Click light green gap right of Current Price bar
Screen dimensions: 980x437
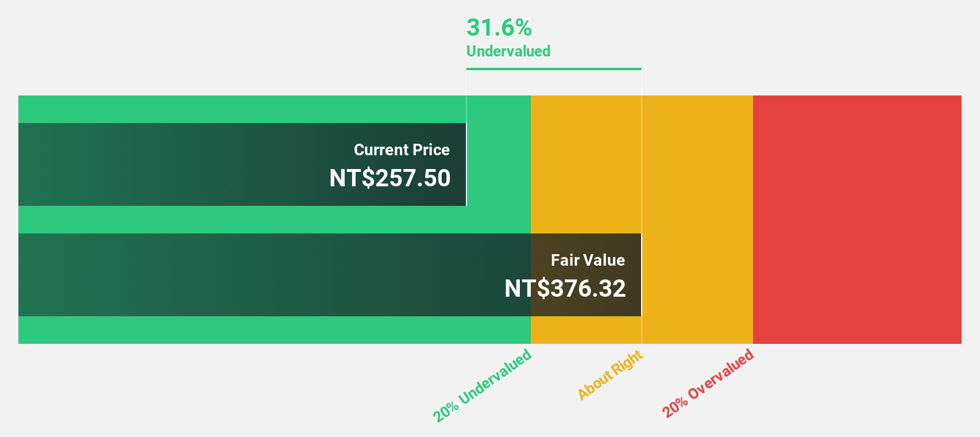click(x=498, y=164)
